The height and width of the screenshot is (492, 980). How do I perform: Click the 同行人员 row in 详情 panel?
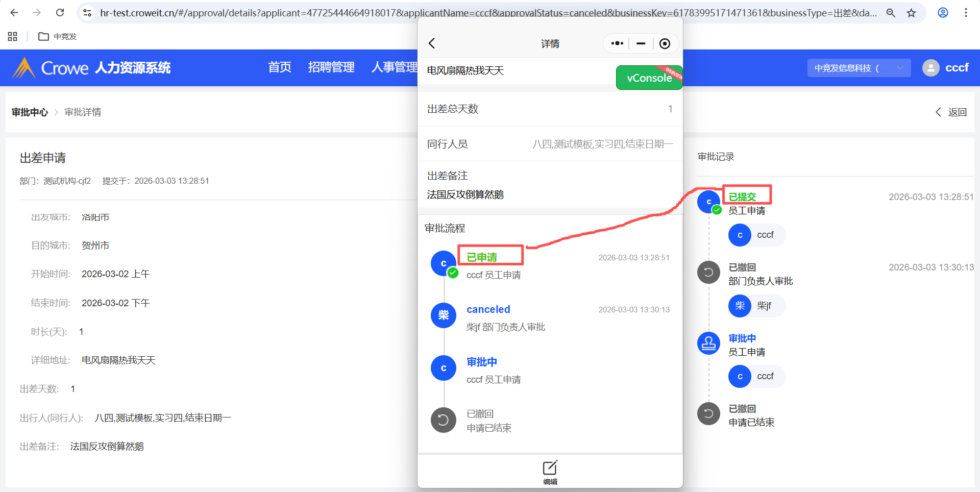550,144
